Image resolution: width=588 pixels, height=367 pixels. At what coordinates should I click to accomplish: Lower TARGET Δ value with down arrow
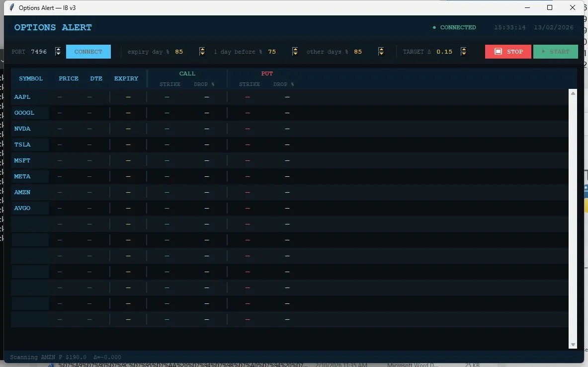[x=464, y=54]
